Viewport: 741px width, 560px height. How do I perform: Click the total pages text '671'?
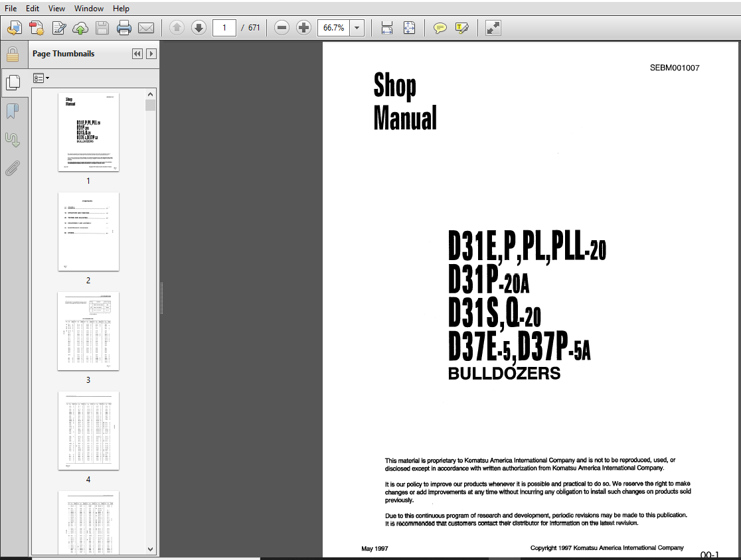(x=254, y=28)
